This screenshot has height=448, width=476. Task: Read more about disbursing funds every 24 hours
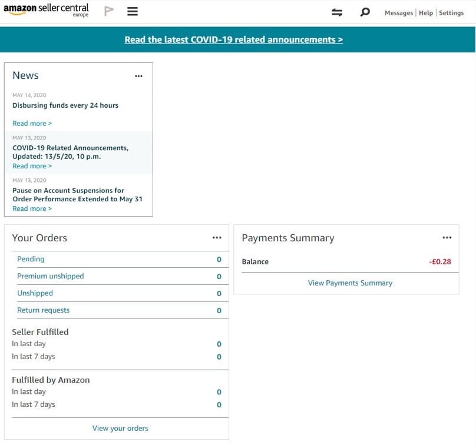pos(32,124)
